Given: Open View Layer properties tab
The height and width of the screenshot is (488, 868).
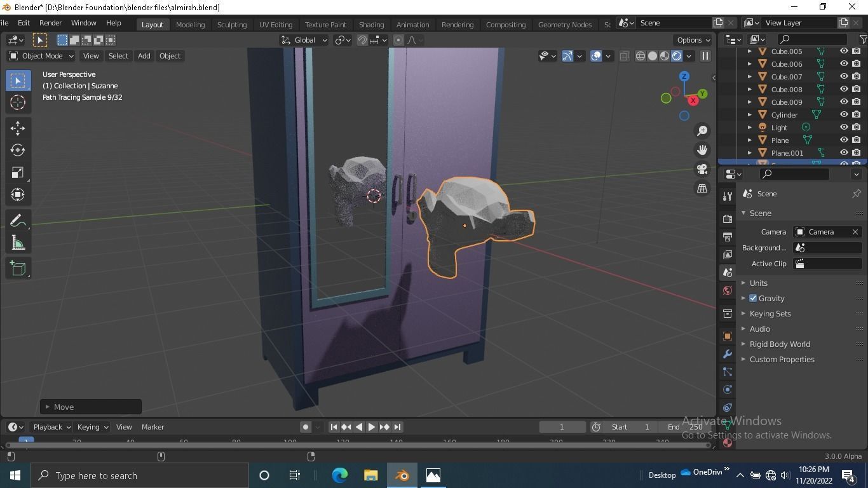Looking at the screenshot, I should point(728,254).
